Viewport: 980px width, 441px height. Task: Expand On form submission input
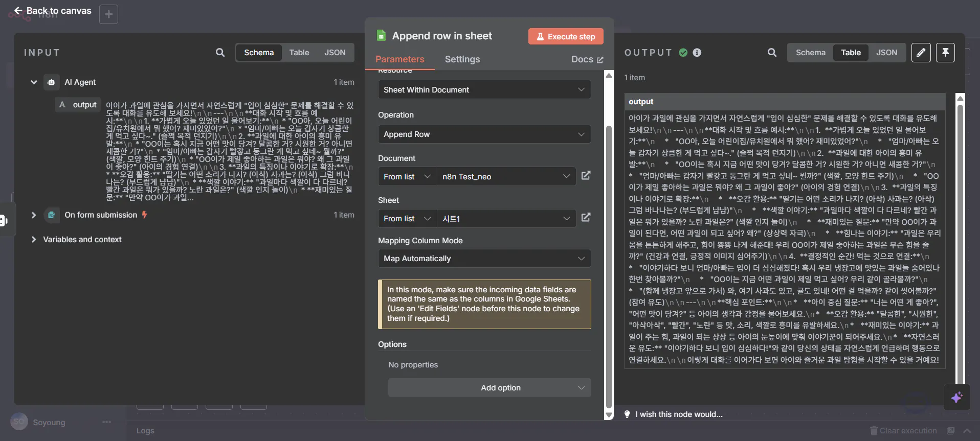click(x=34, y=215)
